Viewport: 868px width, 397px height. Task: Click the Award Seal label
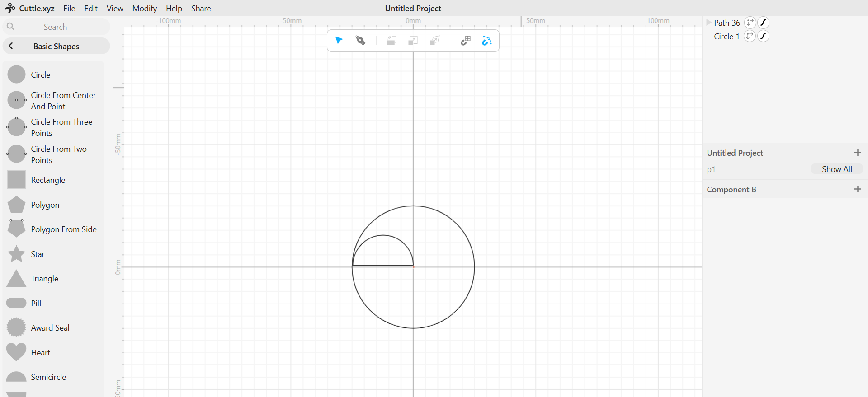pyautogui.click(x=50, y=328)
